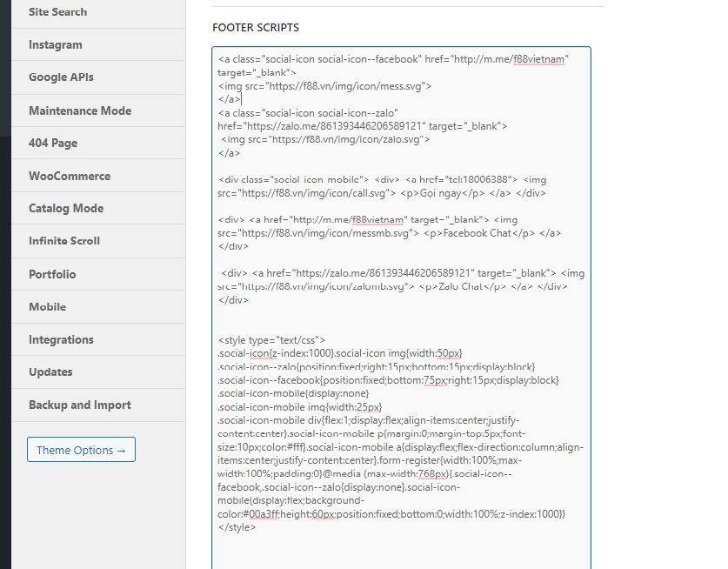Select the WooCommerce options tab
This screenshot has width=728, height=569.
pos(70,176)
